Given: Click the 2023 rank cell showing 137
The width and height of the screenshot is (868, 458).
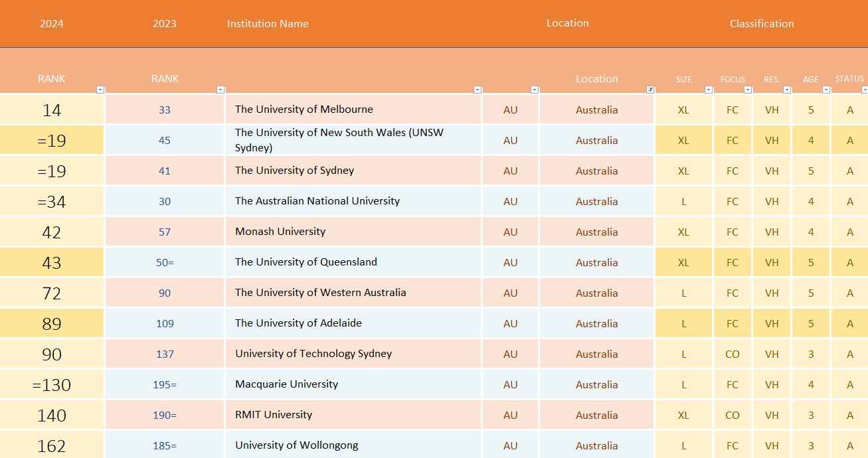Looking at the screenshot, I should pyautogui.click(x=165, y=354).
